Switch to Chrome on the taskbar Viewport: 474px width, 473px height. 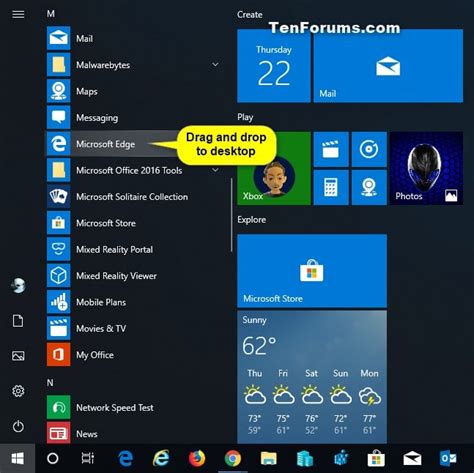233,458
